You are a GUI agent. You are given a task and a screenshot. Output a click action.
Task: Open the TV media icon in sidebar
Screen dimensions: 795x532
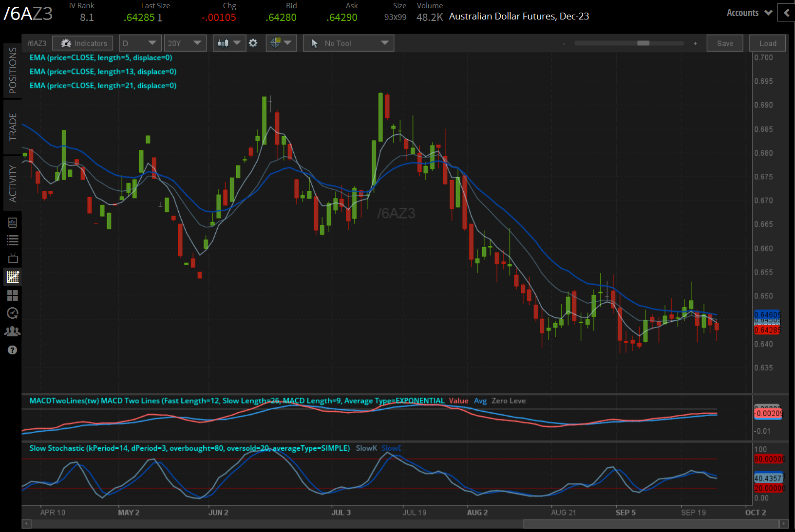[13, 258]
